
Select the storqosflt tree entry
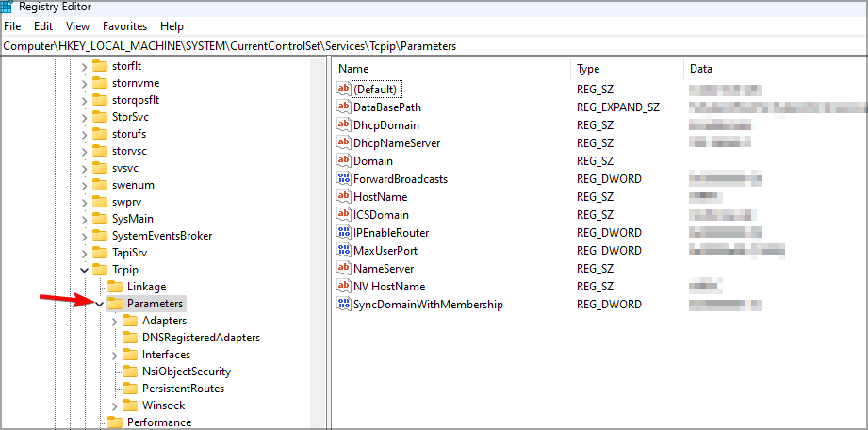click(x=136, y=100)
